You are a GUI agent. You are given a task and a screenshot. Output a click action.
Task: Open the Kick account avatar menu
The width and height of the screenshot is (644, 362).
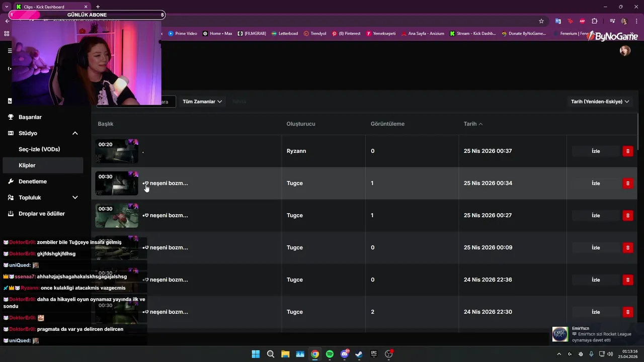click(x=625, y=51)
